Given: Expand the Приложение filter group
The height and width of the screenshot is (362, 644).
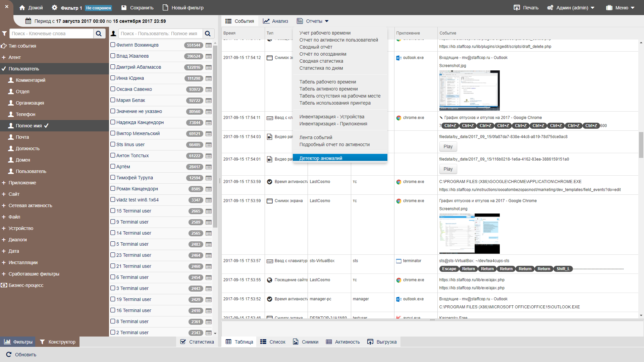Looking at the screenshot, I should coord(4,183).
